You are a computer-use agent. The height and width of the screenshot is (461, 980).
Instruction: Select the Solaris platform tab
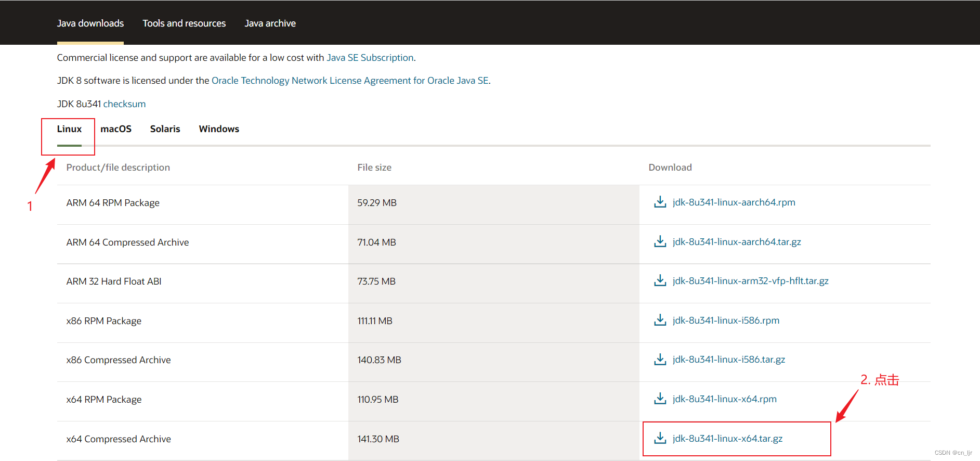pyautogui.click(x=165, y=129)
